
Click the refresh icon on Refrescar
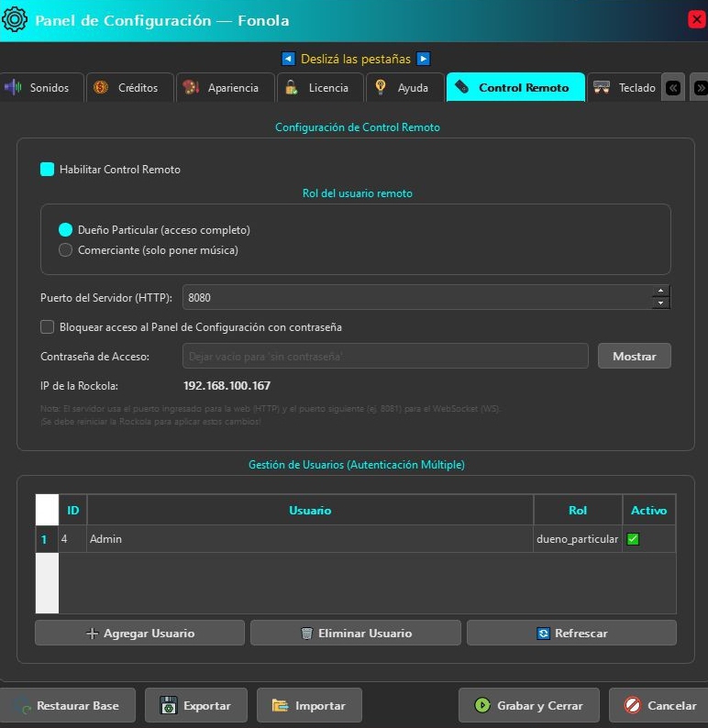point(543,634)
